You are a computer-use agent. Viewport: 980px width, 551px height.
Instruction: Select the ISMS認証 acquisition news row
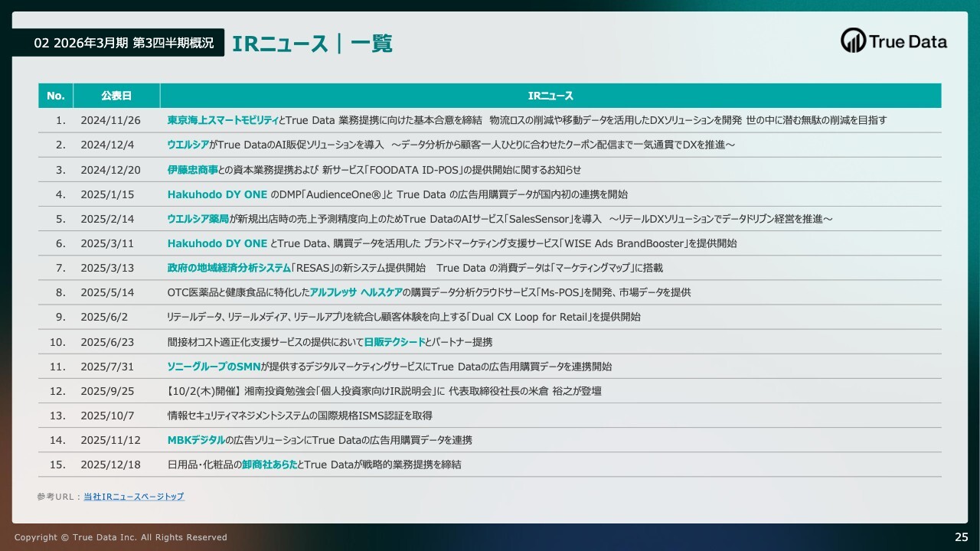299,416
